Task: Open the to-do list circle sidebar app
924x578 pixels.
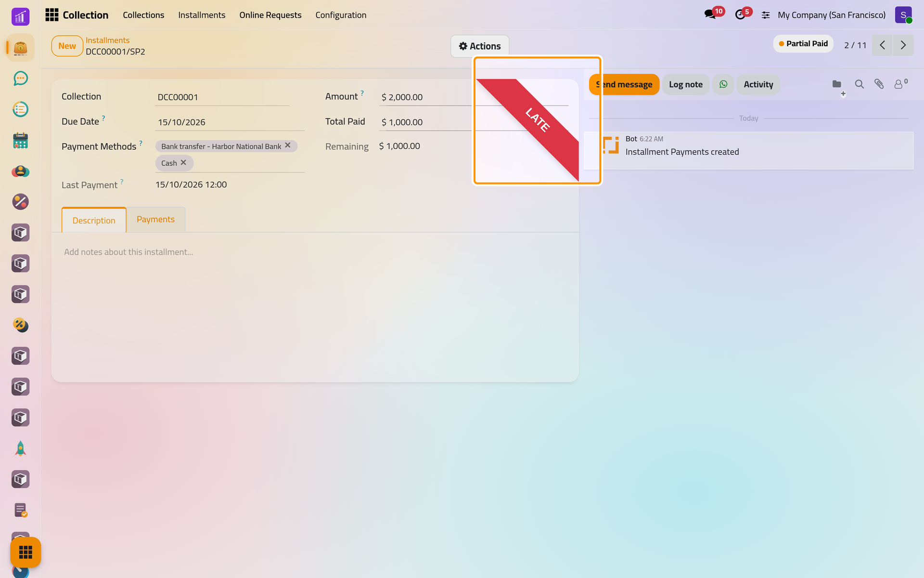Action: pyautogui.click(x=20, y=109)
